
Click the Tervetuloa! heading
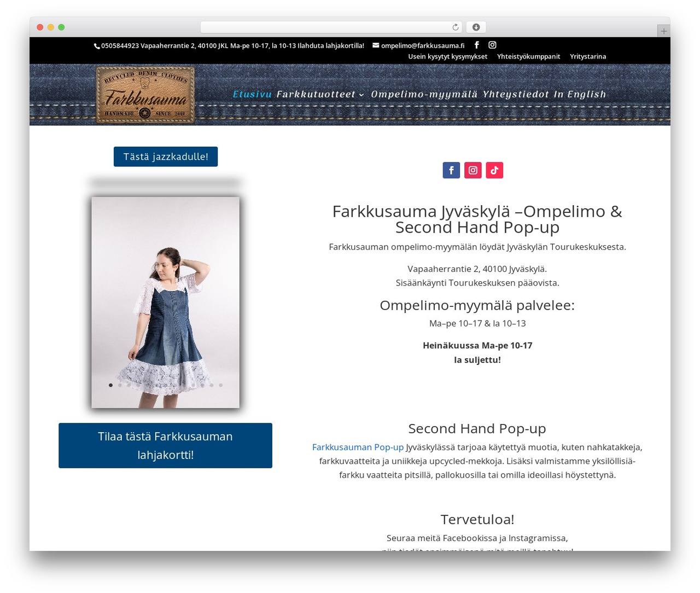coord(477,519)
